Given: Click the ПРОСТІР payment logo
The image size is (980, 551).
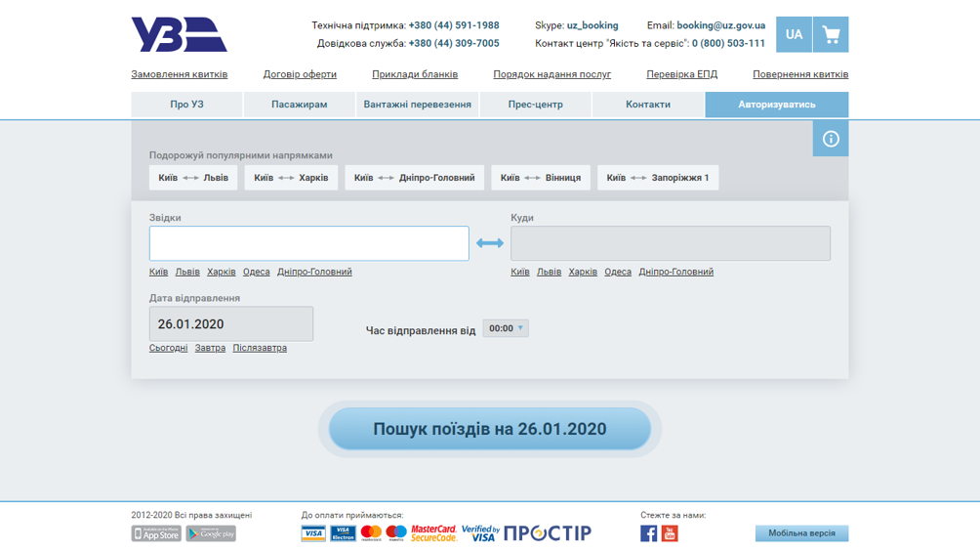Looking at the screenshot, I should (548, 533).
